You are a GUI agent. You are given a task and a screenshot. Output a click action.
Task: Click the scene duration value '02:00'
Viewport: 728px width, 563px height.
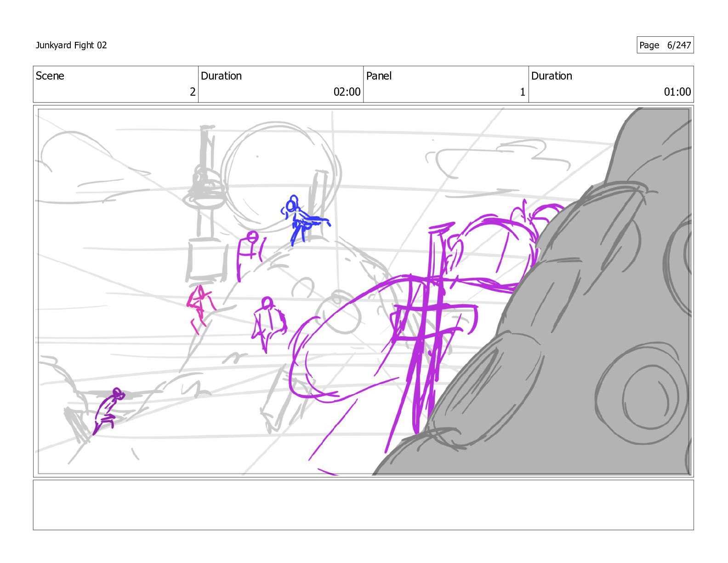click(x=347, y=92)
